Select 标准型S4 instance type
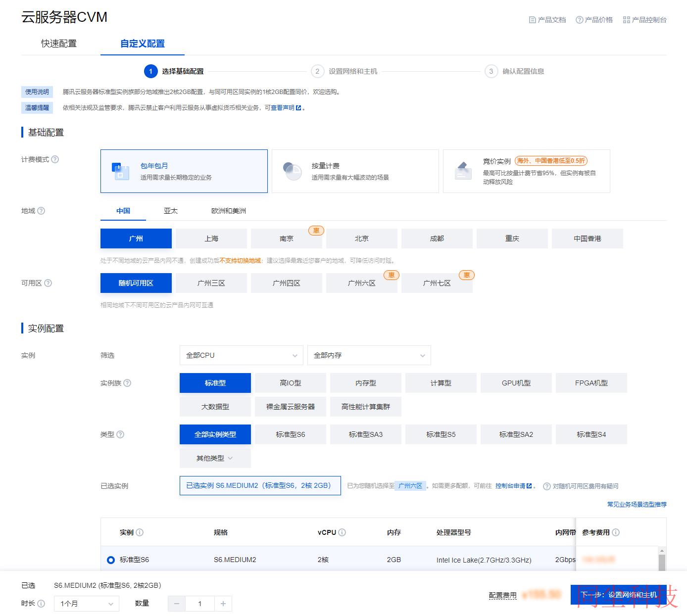The image size is (687, 616). pos(591,434)
